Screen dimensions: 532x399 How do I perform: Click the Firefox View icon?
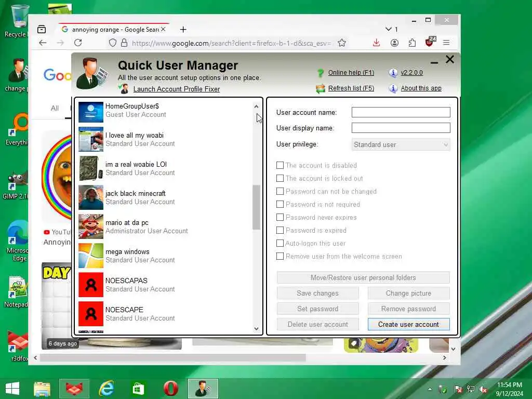[x=42, y=30]
